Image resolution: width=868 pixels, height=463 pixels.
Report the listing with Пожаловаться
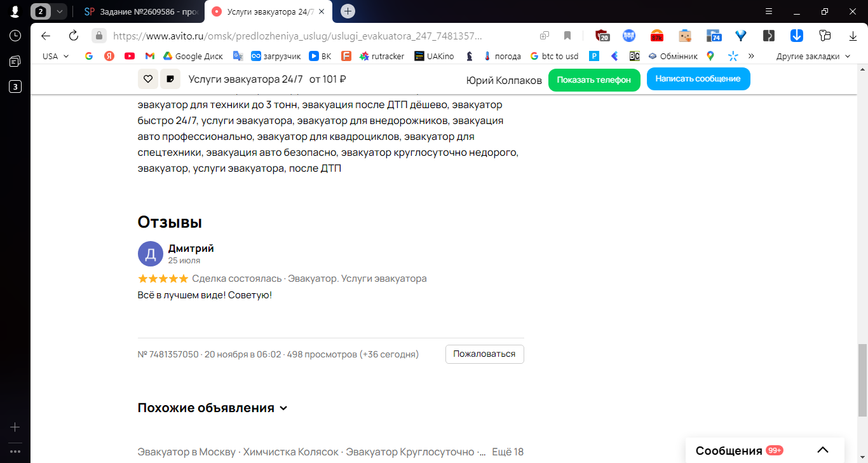[485, 354]
